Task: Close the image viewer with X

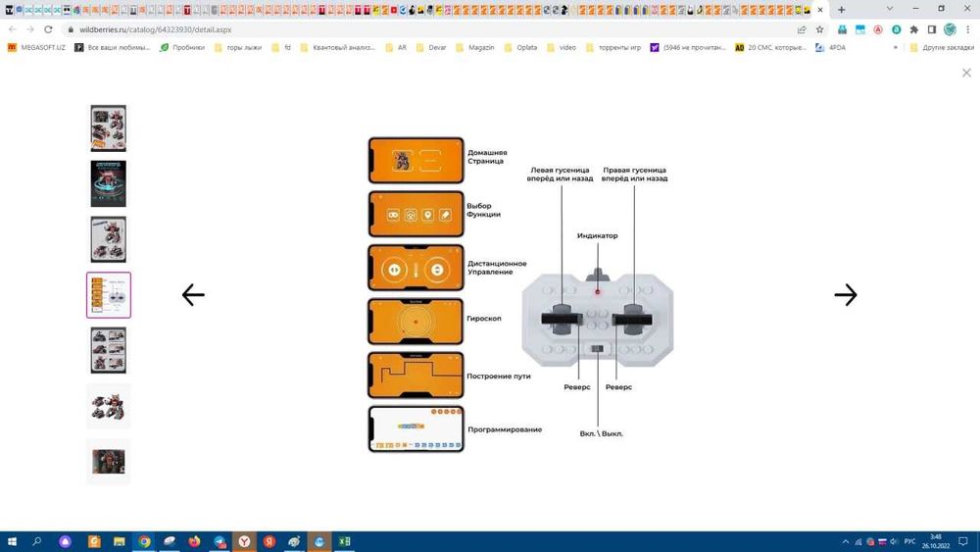Action: (966, 74)
